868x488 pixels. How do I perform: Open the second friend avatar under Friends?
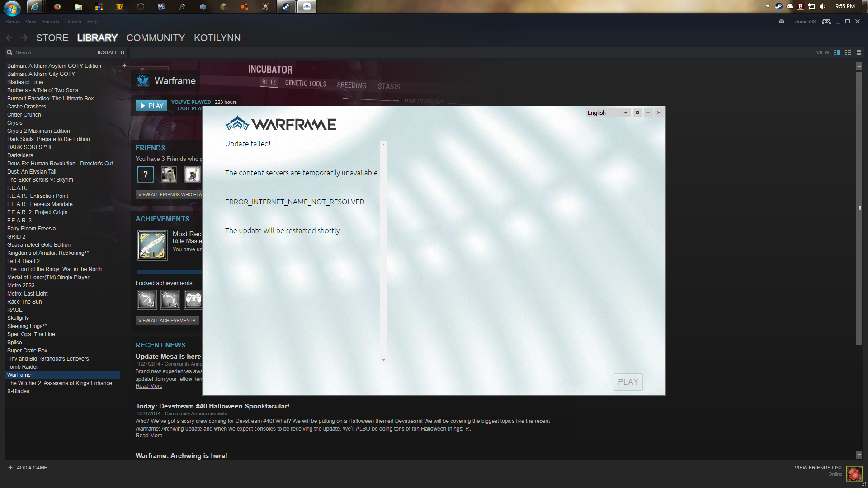169,174
